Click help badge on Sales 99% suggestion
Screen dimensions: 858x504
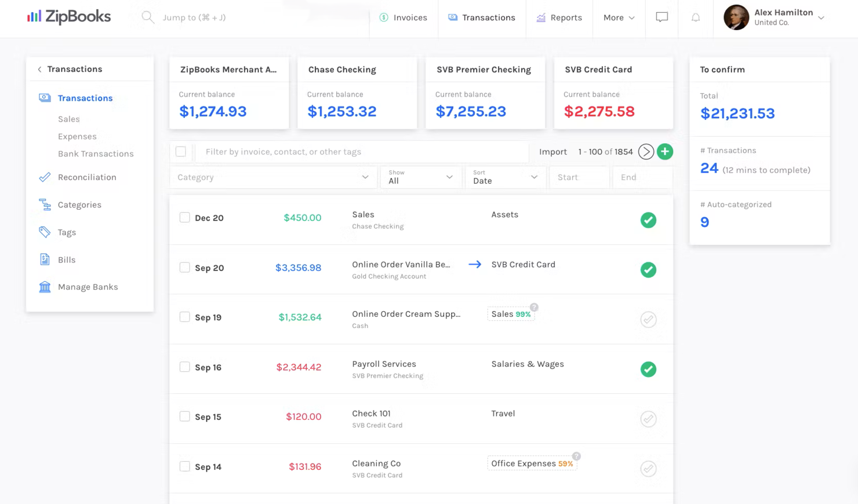coord(534,307)
